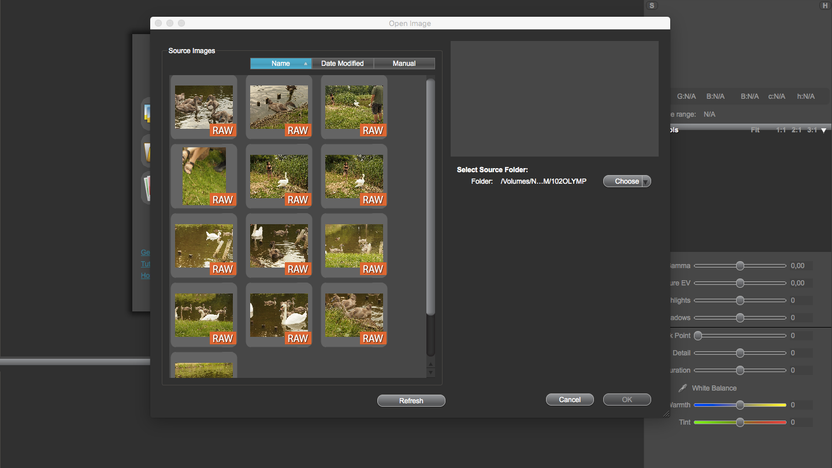The height and width of the screenshot is (468, 832).
Task: Click the S button at panel top
Action: (x=652, y=5)
